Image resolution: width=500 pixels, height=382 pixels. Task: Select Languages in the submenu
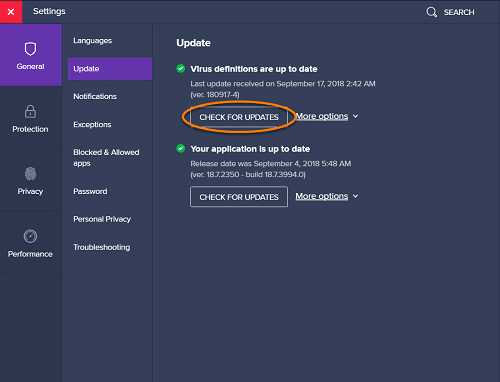click(93, 41)
